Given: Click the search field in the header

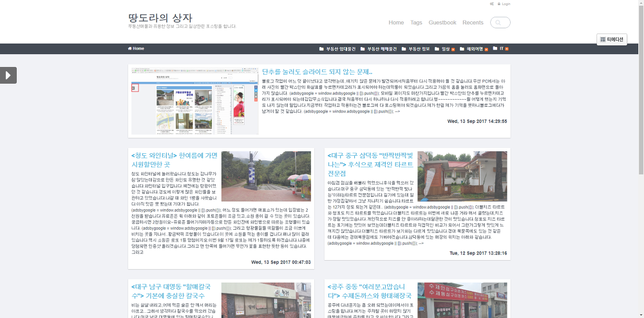Looking at the screenshot, I should 500,23.
